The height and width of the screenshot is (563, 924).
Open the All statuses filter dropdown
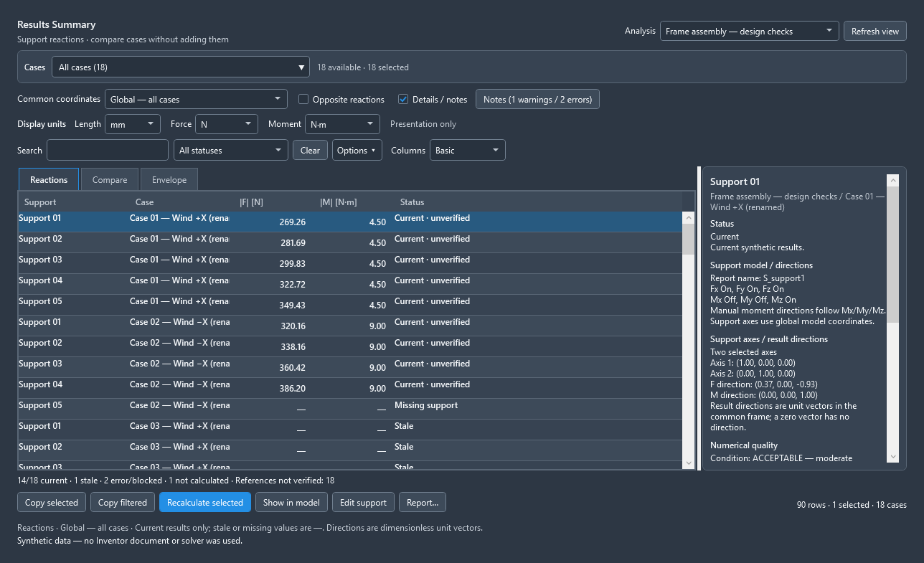pos(231,150)
